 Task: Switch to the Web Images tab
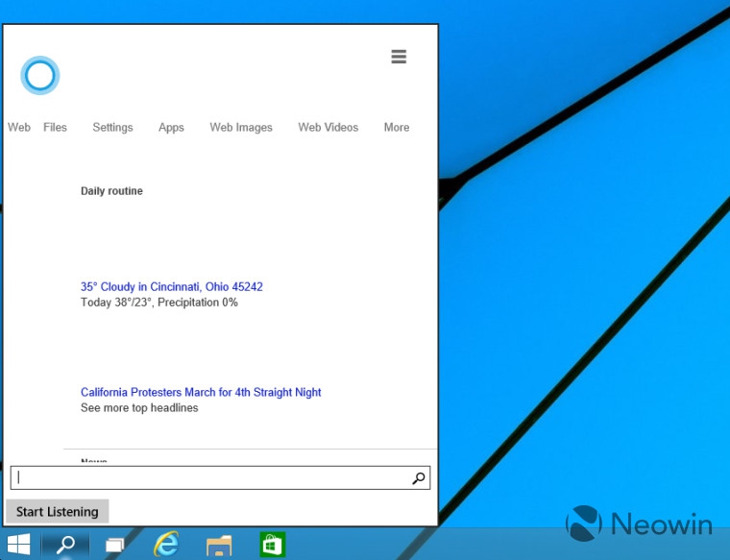pyautogui.click(x=241, y=128)
